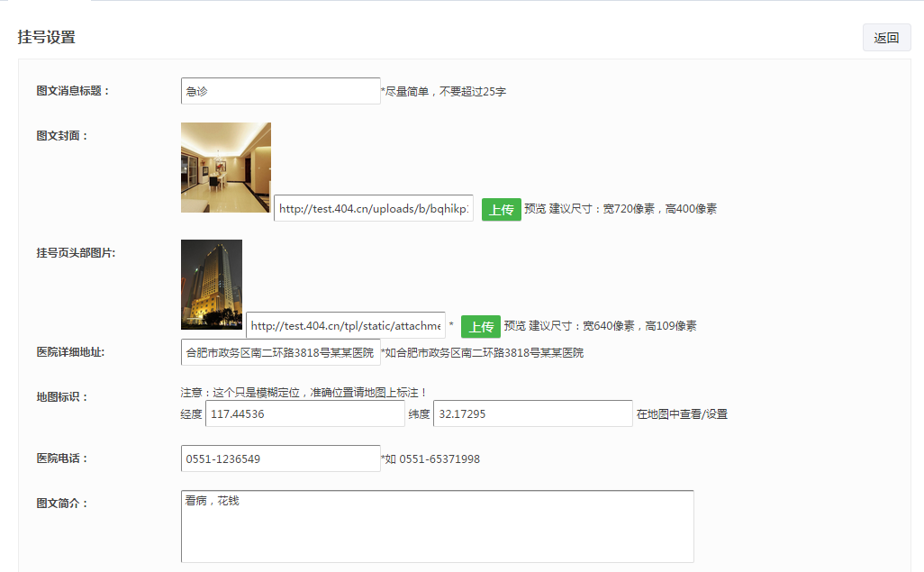Focus the 医院详细地址 input field
This screenshot has width=924, height=572.
click(x=280, y=353)
